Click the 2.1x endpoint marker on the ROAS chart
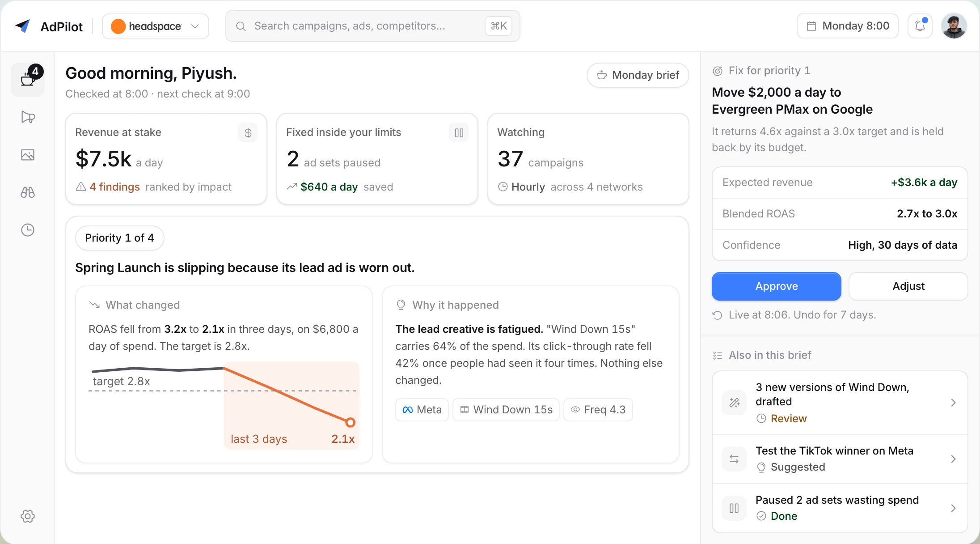Image resolution: width=980 pixels, height=544 pixels. pos(351,422)
